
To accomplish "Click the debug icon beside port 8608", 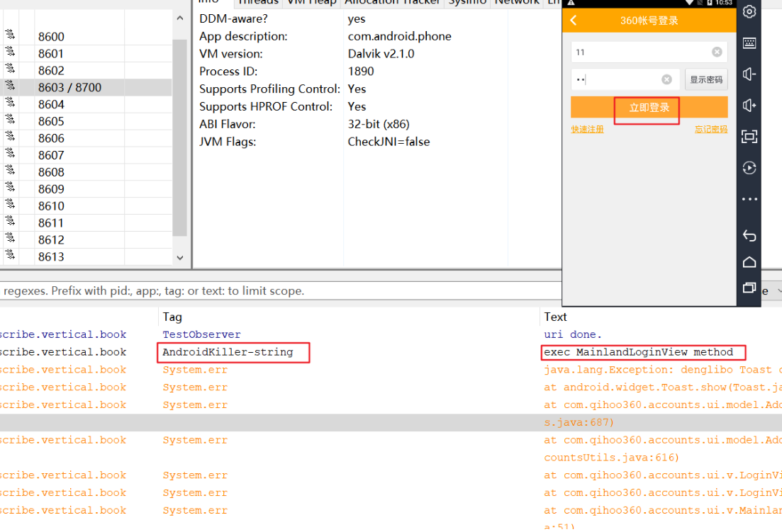I will (x=10, y=170).
